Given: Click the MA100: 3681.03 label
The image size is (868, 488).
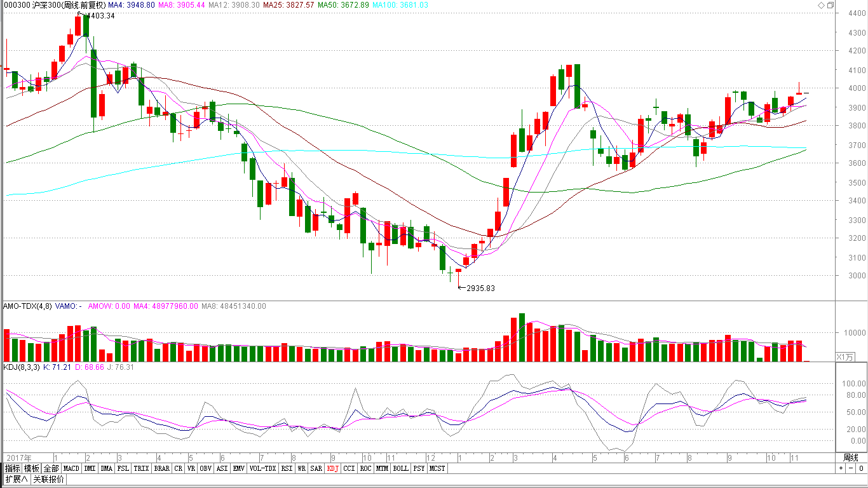Looking at the screenshot, I should tap(400, 5).
